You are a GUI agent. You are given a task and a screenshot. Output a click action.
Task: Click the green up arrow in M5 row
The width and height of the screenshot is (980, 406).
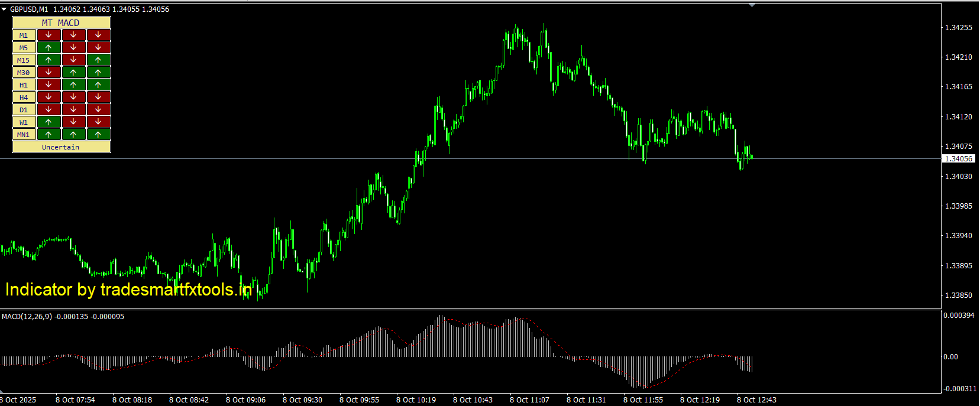[48, 47]
